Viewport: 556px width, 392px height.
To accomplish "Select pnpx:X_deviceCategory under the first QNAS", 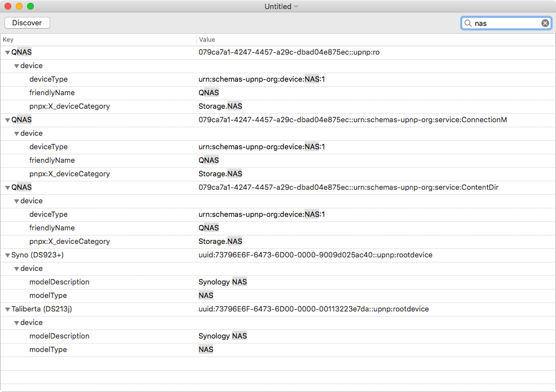I will click(x=278, y=106).
